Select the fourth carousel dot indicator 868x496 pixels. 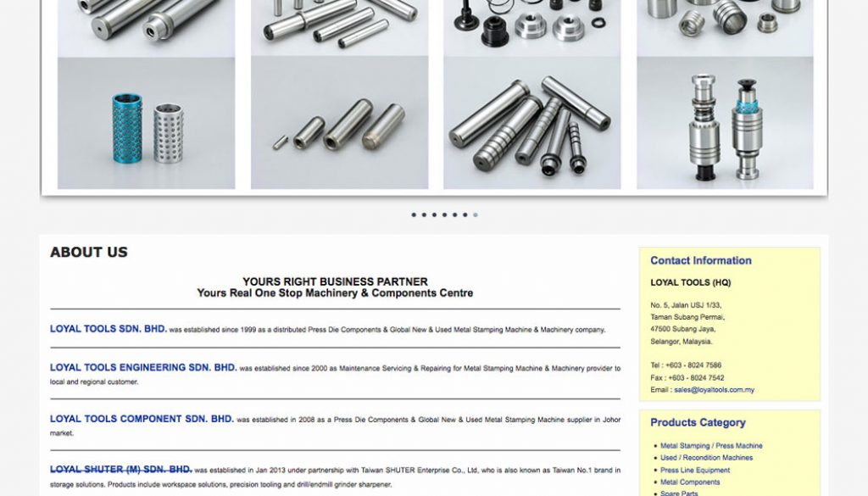click(x=444, y=215)
